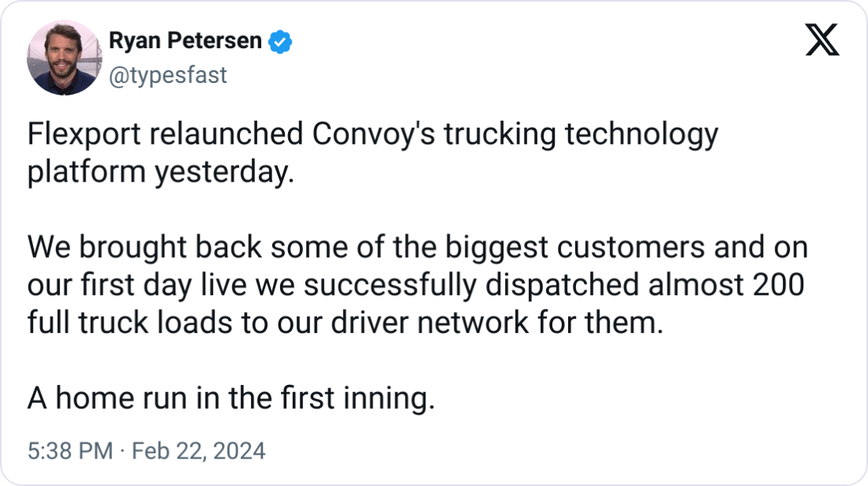Click the blue verified checkmark badge
Screen dimensions: 868x486
click(280, 41)
